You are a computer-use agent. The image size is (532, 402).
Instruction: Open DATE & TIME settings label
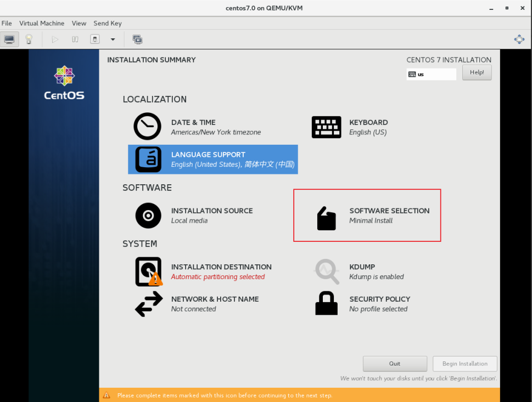pos(193,122)
